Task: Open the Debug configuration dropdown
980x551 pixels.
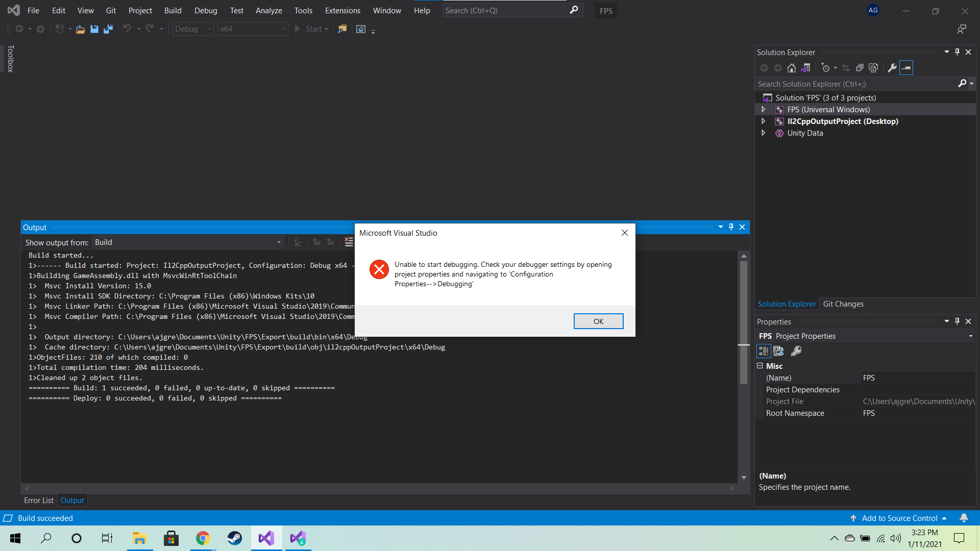Action: coord(193,29)
